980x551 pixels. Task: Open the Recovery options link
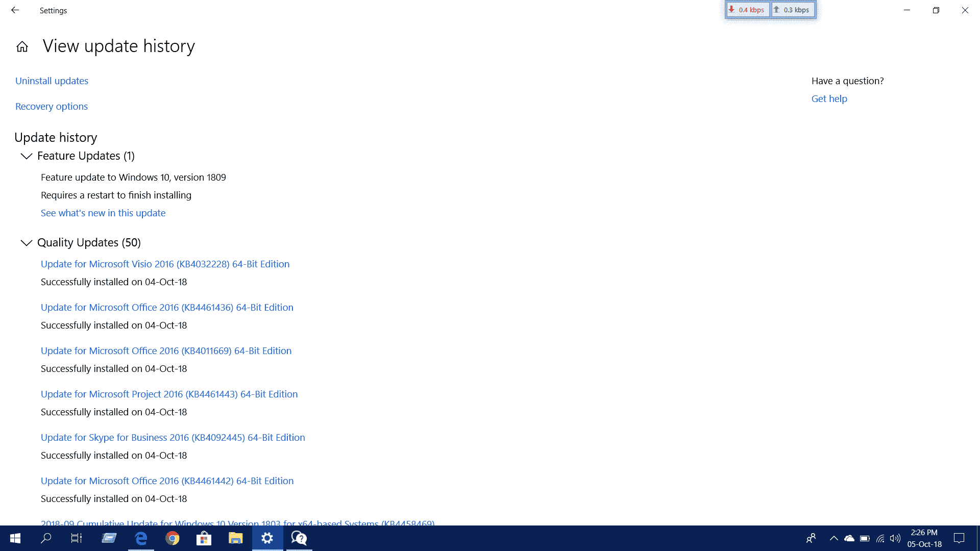(x=52, y=107)
